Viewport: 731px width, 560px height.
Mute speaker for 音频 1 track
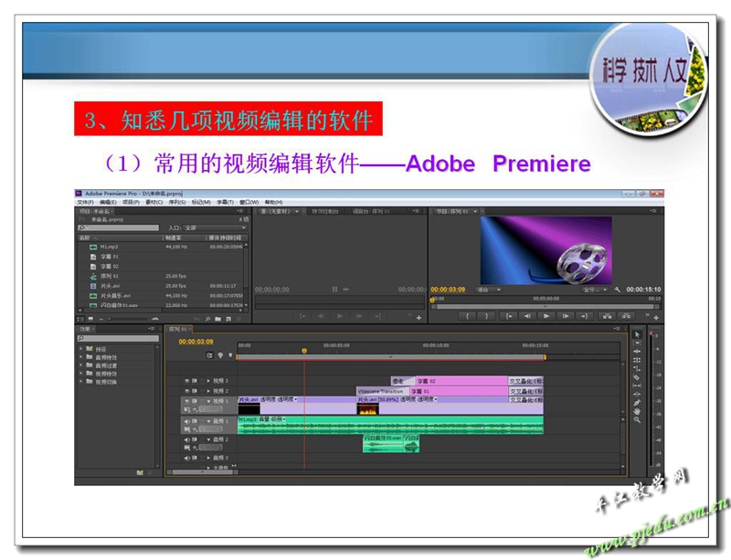pos(187,421)
